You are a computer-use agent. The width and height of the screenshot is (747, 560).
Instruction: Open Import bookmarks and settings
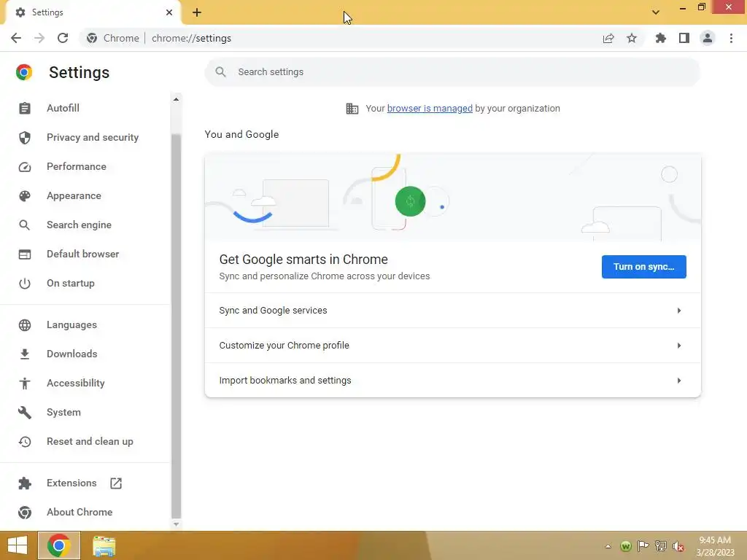click(452, 381)
